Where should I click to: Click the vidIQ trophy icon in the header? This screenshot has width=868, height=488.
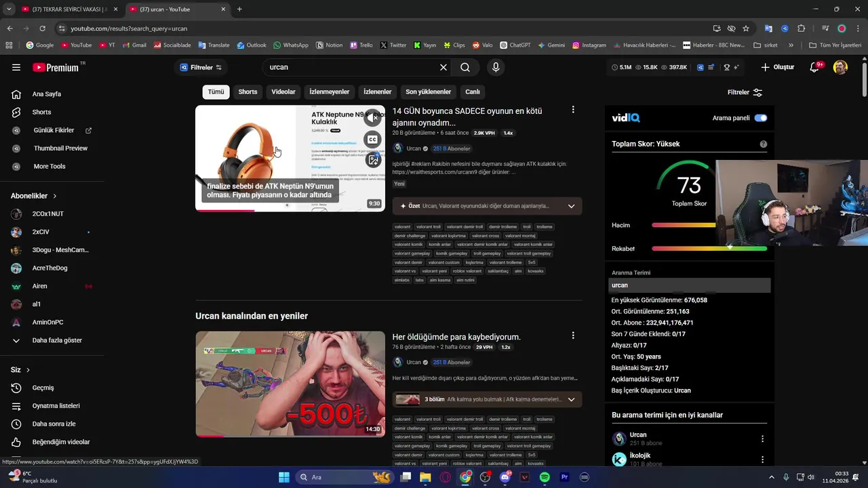(727, 67)
